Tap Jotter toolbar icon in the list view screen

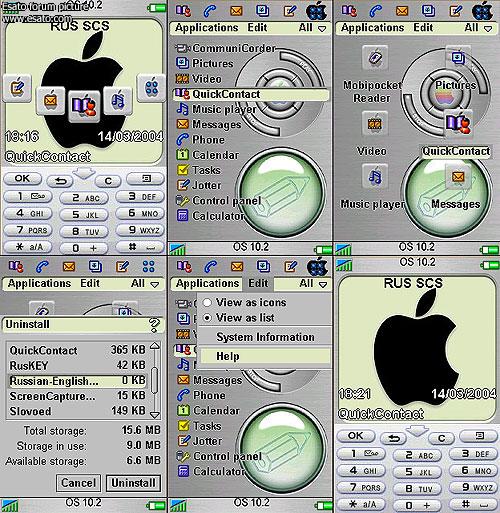[x=289, y=11]
